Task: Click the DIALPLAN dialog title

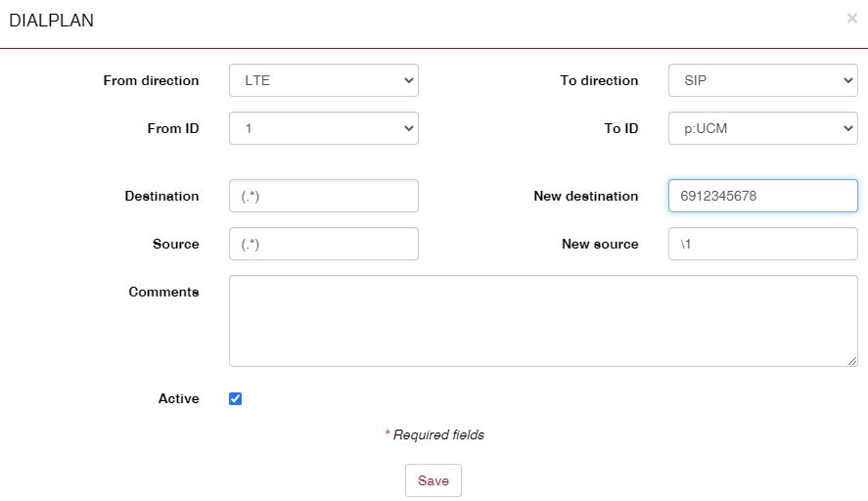Action: coord(51,20)
